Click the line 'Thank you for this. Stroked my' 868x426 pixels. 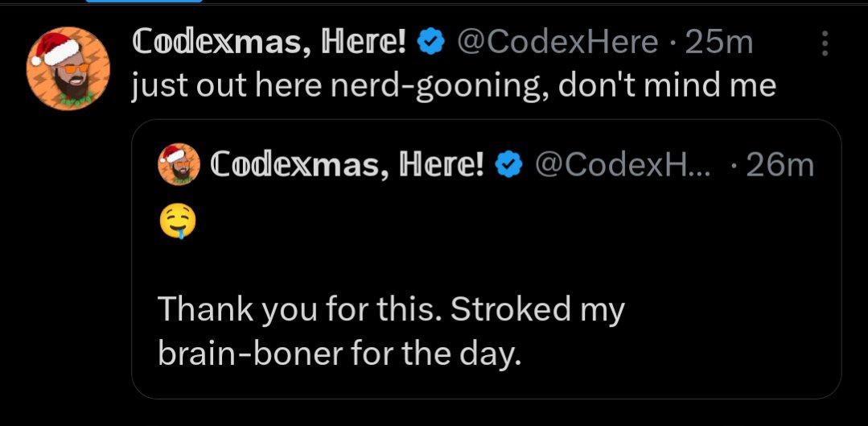[x=392, y=310]
